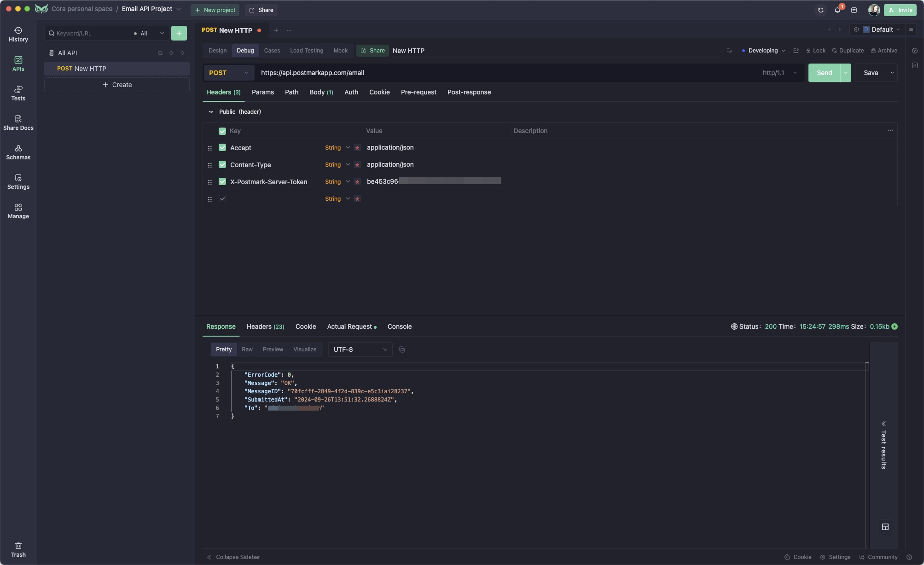Collapse the Public (header) section
The image size is (924, 565).
[x=211, y=112]
